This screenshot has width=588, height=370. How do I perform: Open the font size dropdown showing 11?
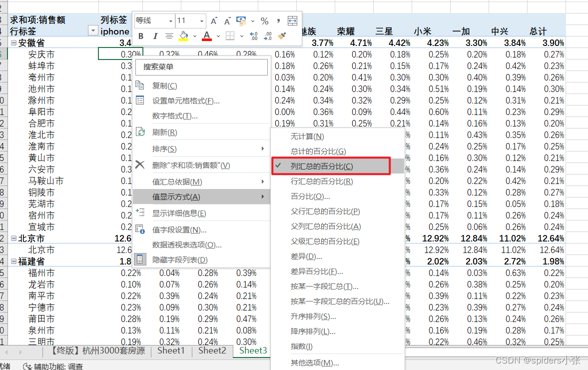202,21
